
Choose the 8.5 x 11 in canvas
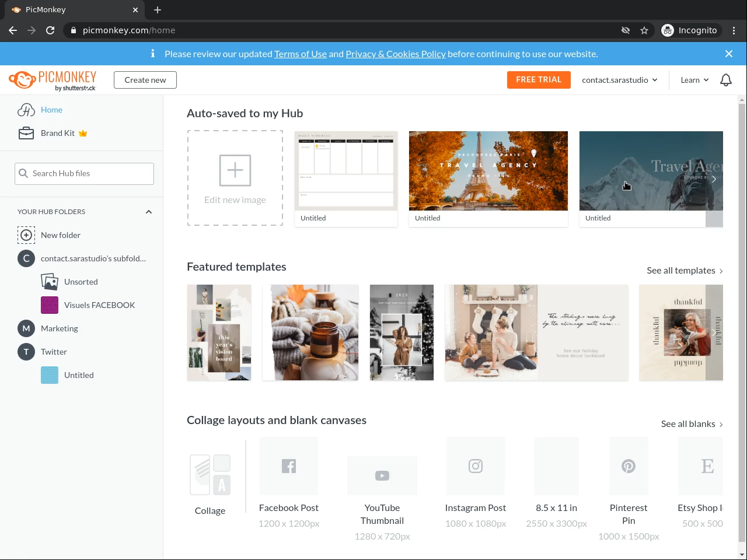(557, 466)
